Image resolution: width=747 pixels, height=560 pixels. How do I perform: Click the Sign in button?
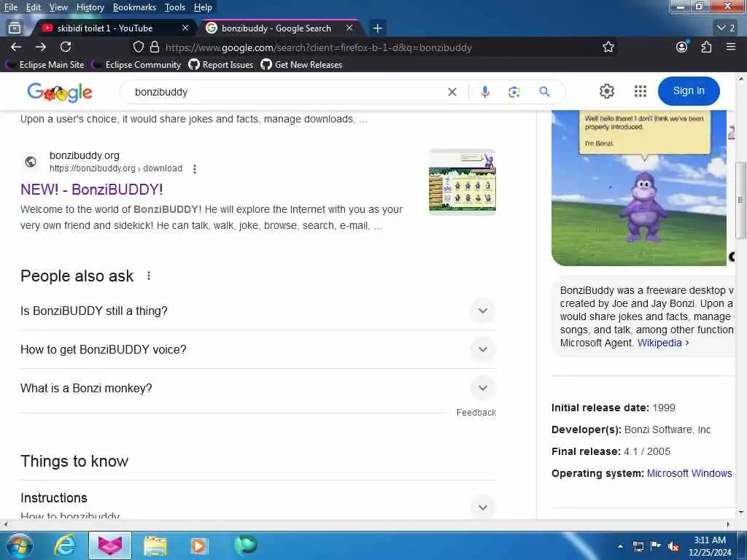(x=689, y=91)
